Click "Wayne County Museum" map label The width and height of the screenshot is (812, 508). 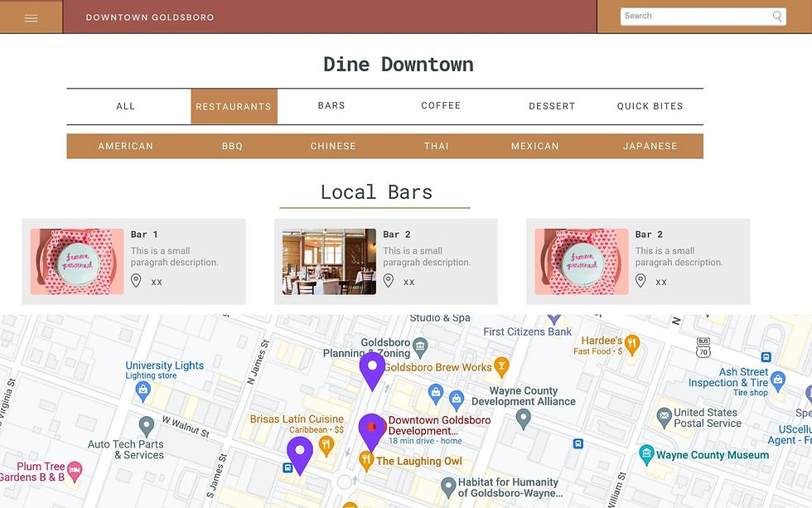[x=712, y=455]
